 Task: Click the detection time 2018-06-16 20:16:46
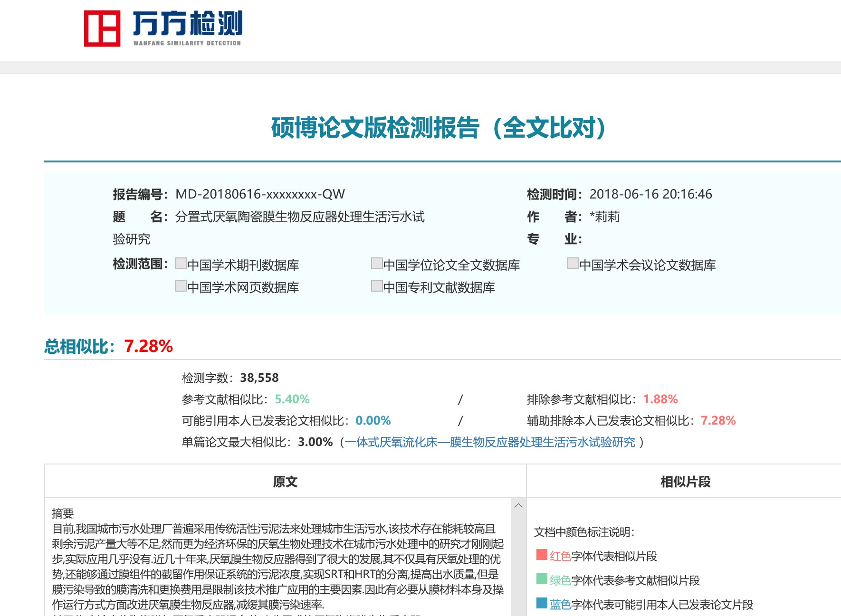tap(650, 194)
